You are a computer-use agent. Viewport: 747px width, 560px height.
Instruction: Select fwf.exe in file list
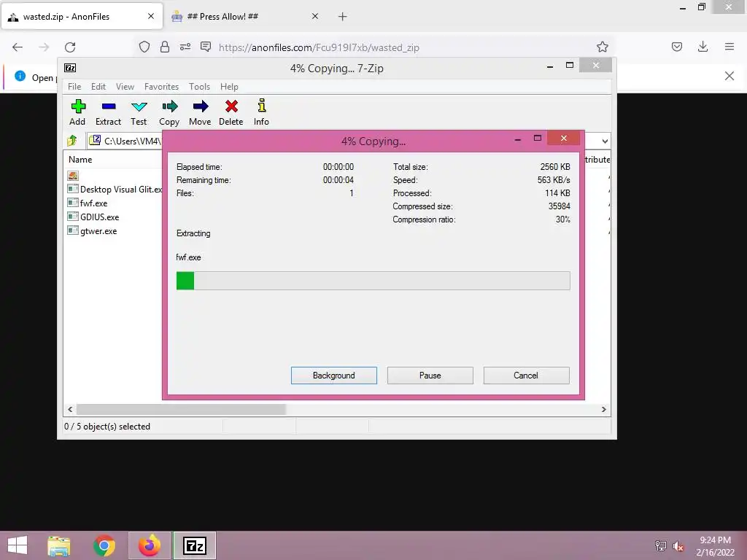(x=88, y=203)
